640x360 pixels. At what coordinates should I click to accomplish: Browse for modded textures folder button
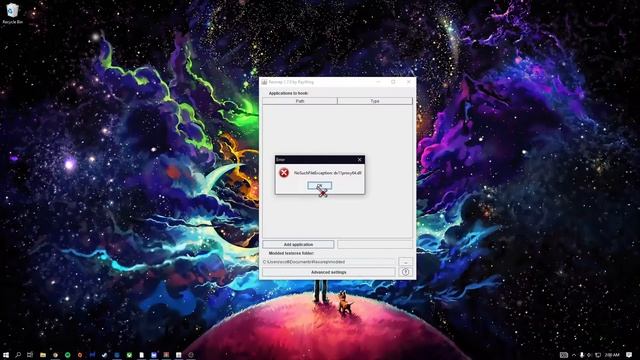coord(405,262)
